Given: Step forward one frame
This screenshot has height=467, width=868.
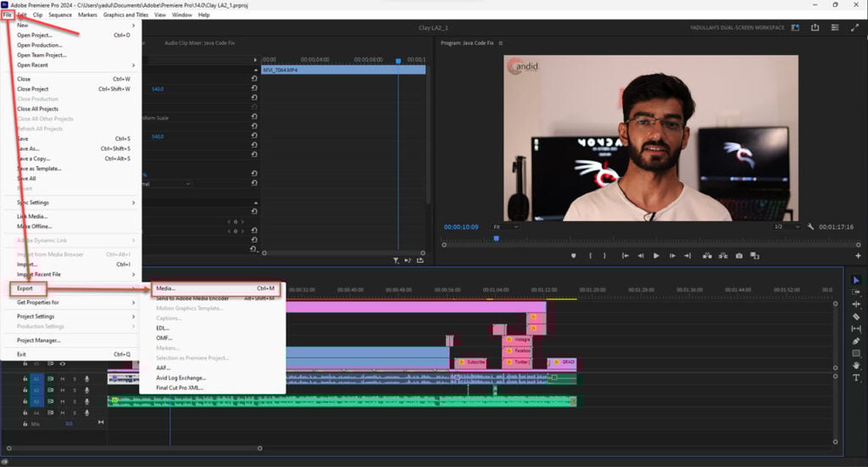Looking at the screenshot, I should [x=672, y=256].
